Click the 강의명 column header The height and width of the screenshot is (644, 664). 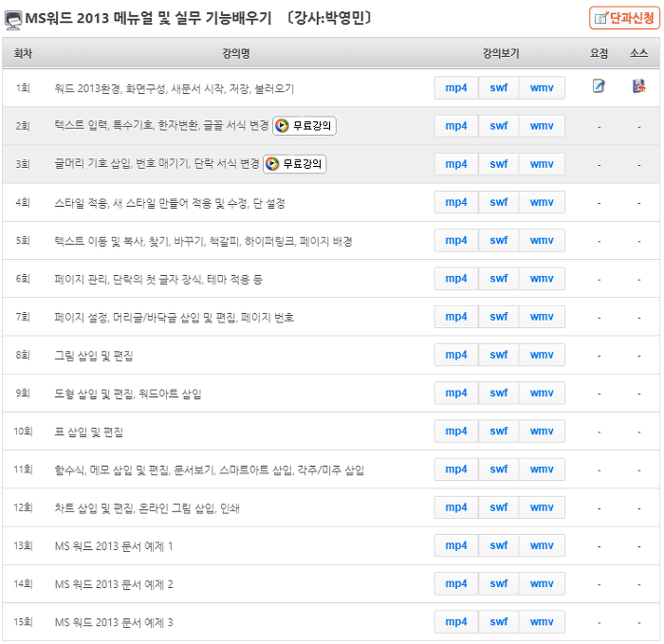pyautogui.click(x=236, y=53)
